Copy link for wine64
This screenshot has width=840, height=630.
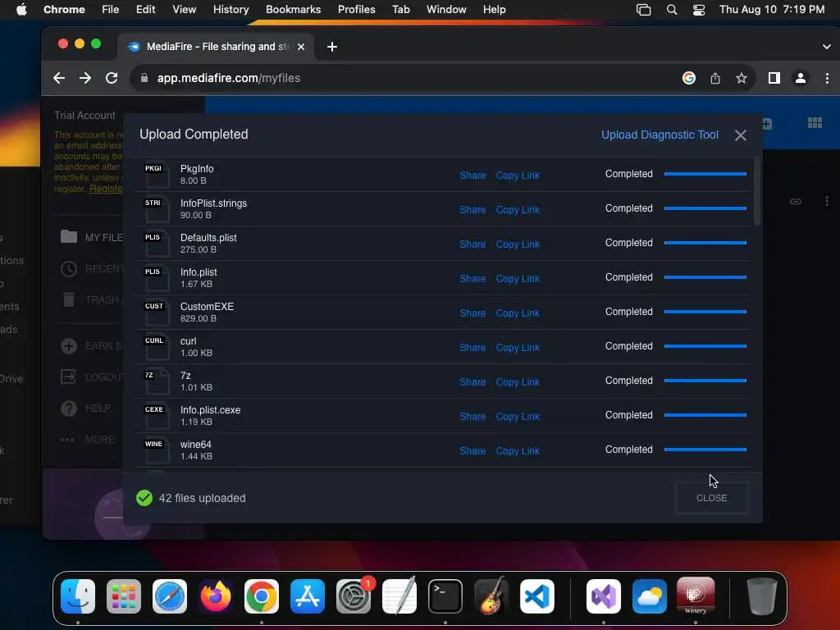[518, 451]
